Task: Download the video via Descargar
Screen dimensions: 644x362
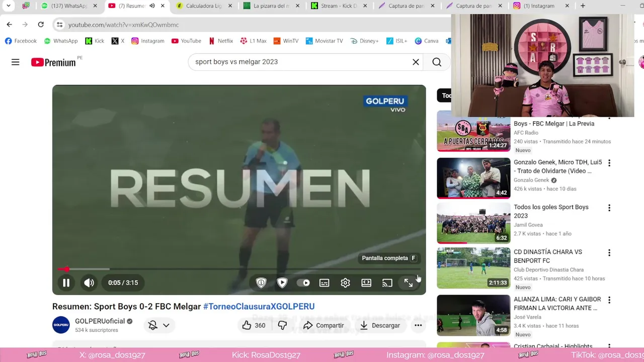Action: pyautogui.click(x=380, y=325)
